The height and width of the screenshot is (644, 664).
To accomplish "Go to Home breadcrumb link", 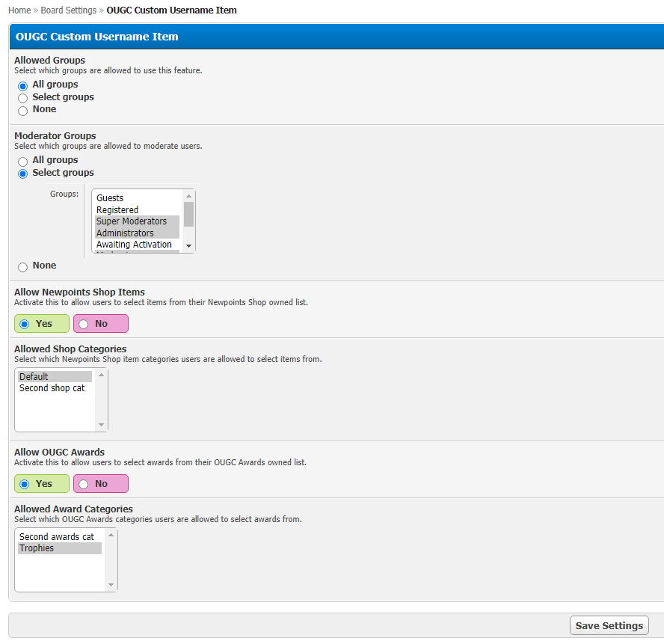I will point(19,10).
